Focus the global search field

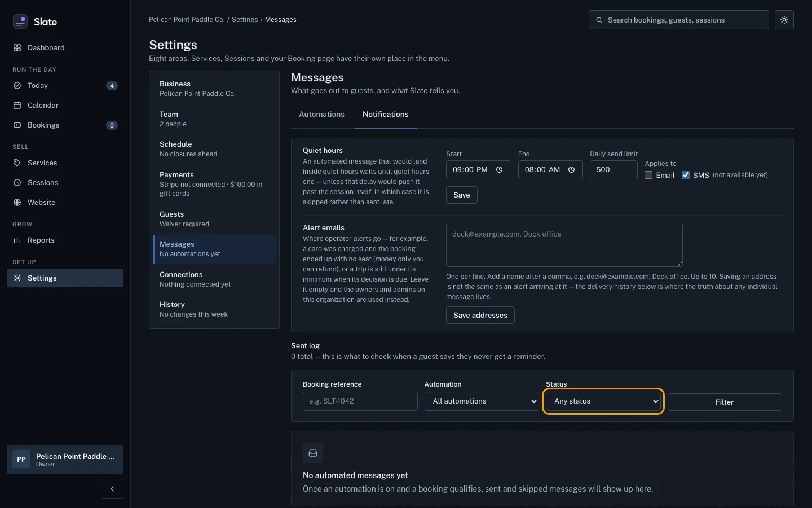[x=679, y=20]
